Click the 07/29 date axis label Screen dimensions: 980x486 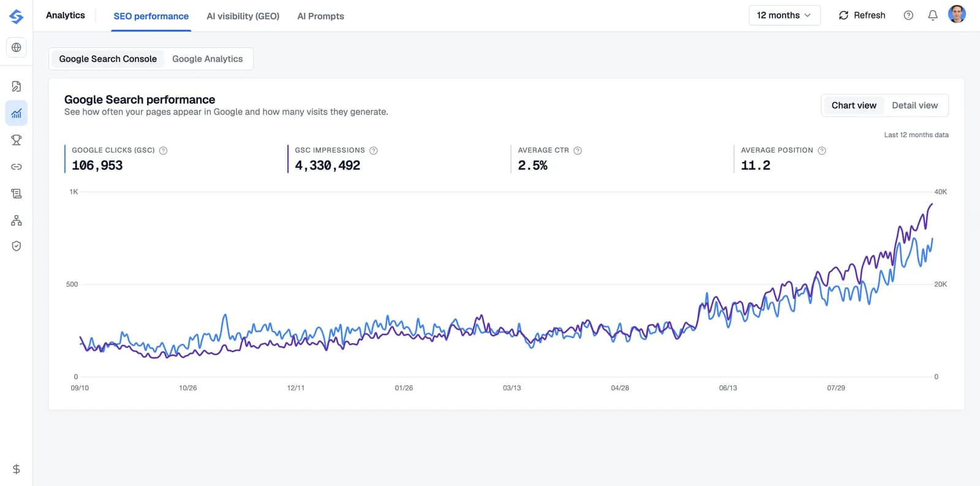[x=836, y=388]
